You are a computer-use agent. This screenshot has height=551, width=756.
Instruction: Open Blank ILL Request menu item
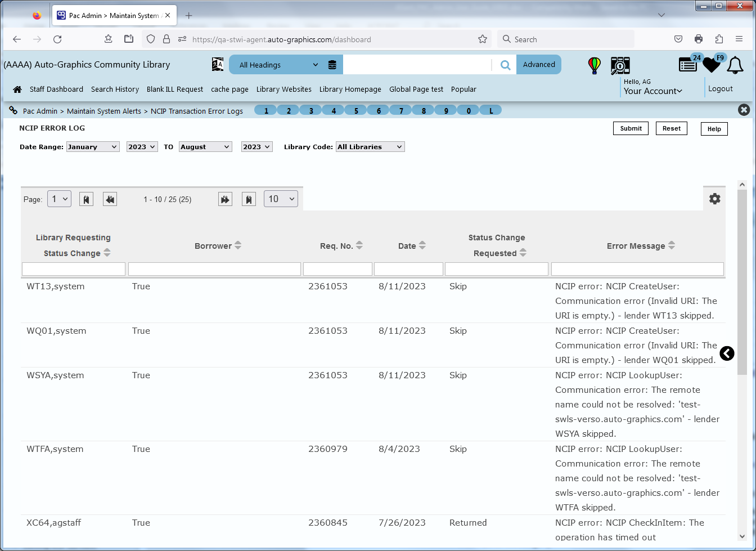(175, 89)
